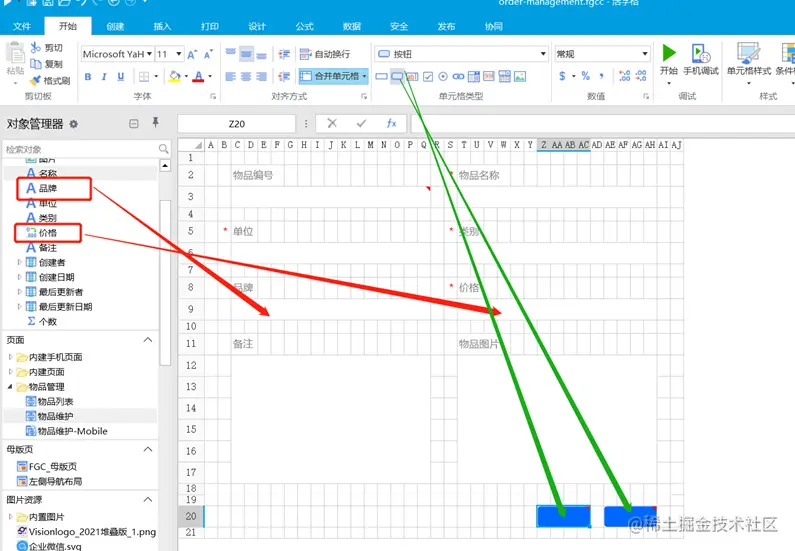Open the font size 11 dropdown

click(179, 54)
